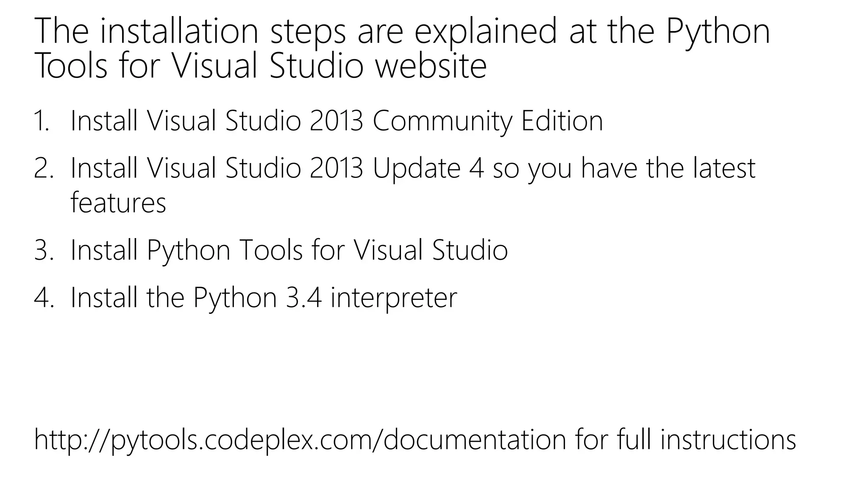Click the word "interpreter" in step four
The image size is (868, 488).
[x=394, y=298]
